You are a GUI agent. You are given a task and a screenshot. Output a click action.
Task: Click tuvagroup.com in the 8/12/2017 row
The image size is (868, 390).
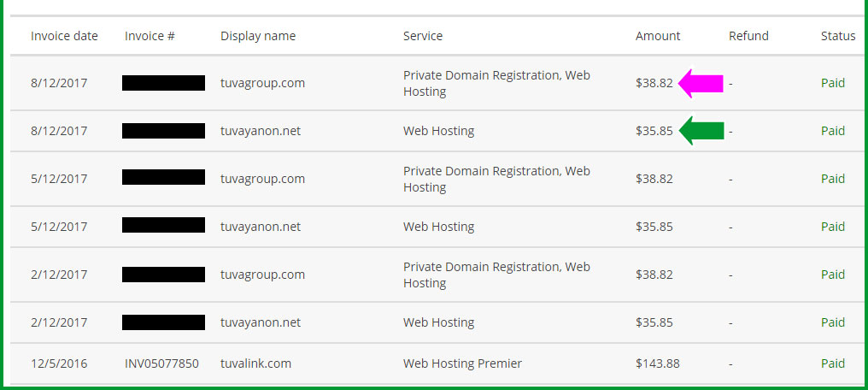(262, 83)
